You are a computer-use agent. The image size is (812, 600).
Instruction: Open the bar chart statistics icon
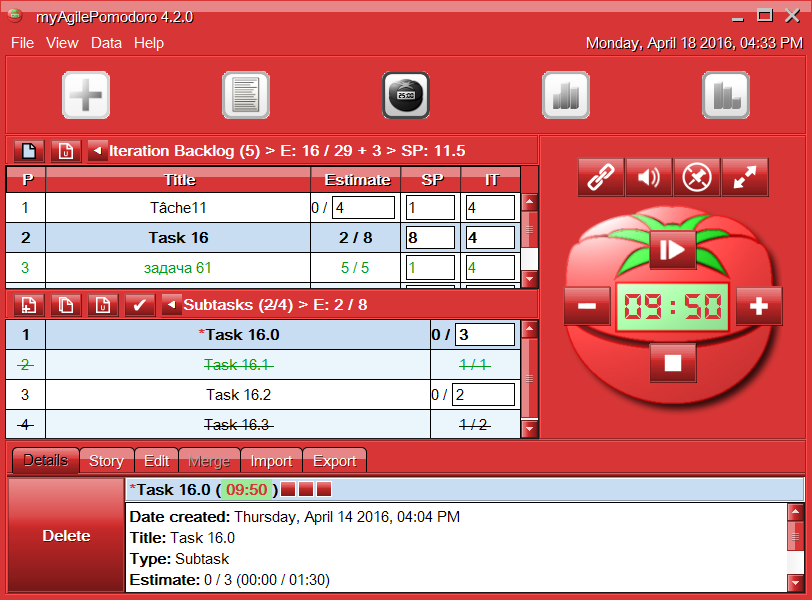[x=565, y=96]
